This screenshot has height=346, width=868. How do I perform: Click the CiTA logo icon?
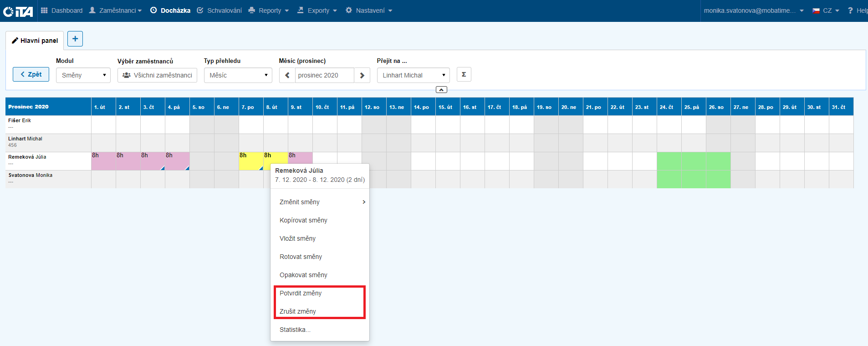pyautogui.click(x=18, y=11)
